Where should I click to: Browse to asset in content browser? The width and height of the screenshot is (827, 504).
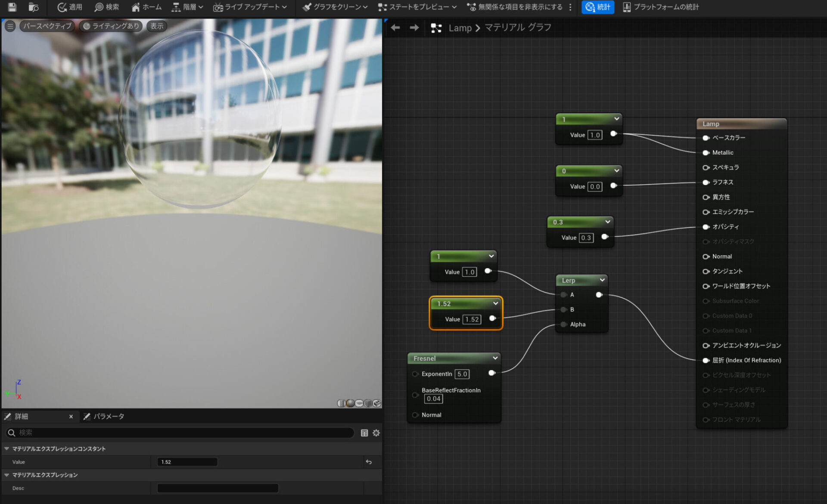[x=33, y=7]
